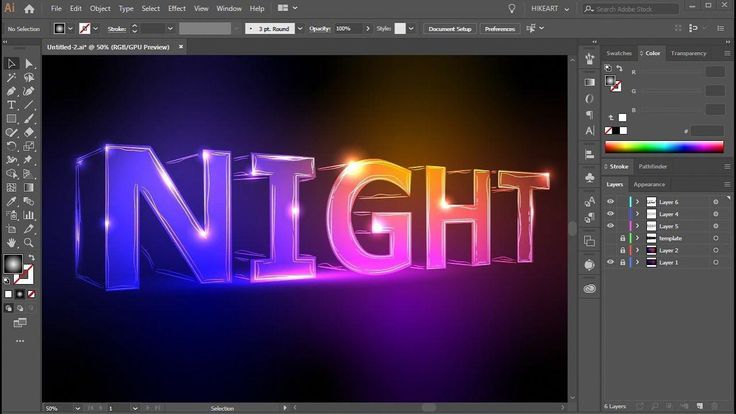Expand template layer contents
The width and height of the screenshot is (736, 414).
click(637, 238)
